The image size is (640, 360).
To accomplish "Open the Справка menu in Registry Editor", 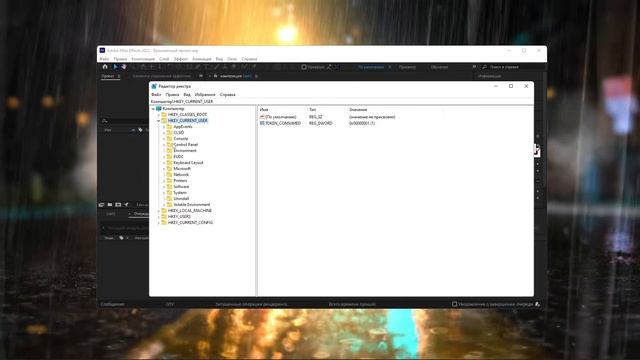I will pyautogui.click(x=228, y=95).
